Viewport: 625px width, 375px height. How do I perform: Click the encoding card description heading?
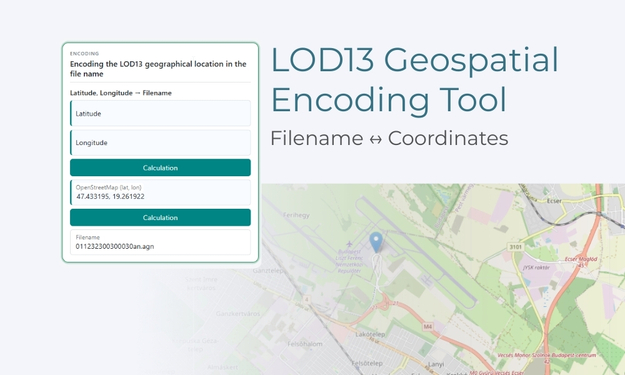(158, 69)
